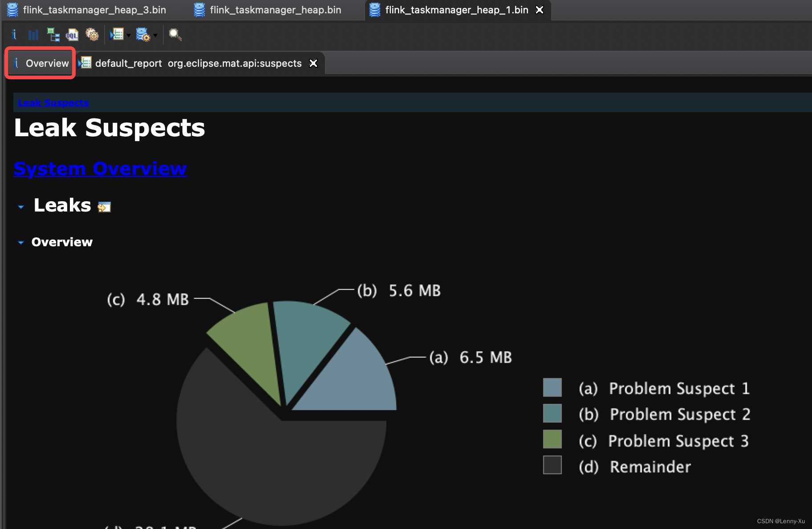Click the icon beside Leaks heading
Image resolution: width=812 pixels, height=529 pixels.
104,207
